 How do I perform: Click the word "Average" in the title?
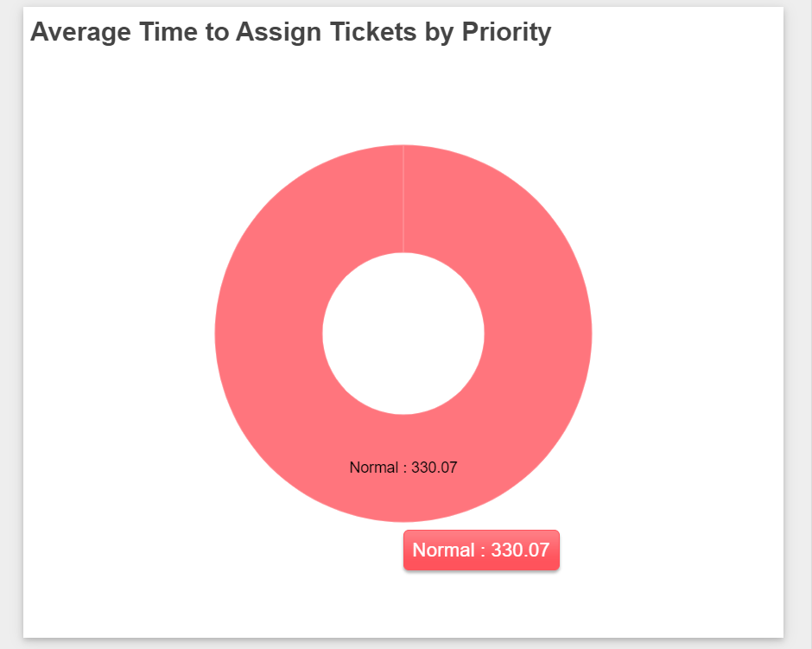coord(79,32)
